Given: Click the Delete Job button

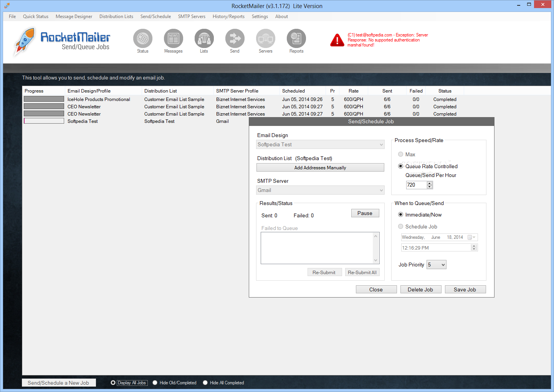Looking at the screenshot, I should pos(421,289).
